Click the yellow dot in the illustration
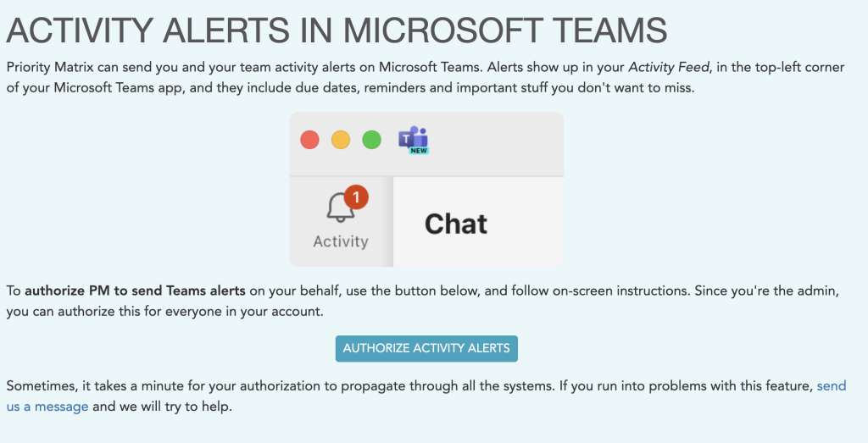 341,140
